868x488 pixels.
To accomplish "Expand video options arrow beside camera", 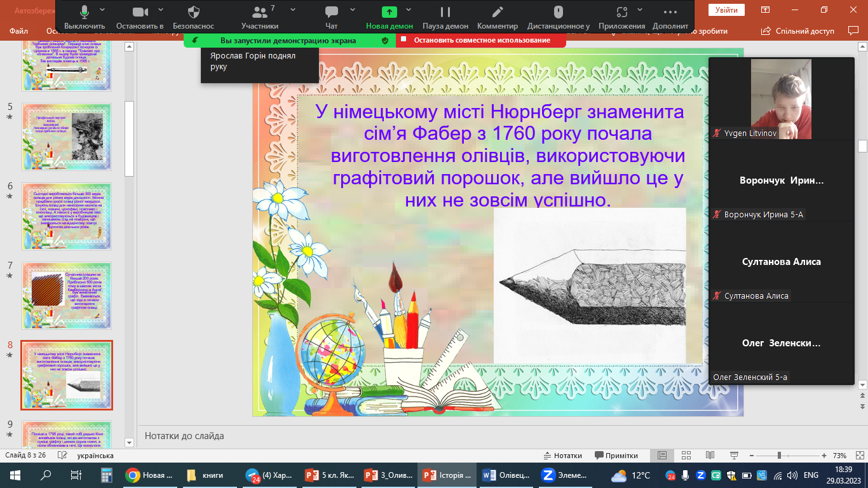I will tap(160, 10).
